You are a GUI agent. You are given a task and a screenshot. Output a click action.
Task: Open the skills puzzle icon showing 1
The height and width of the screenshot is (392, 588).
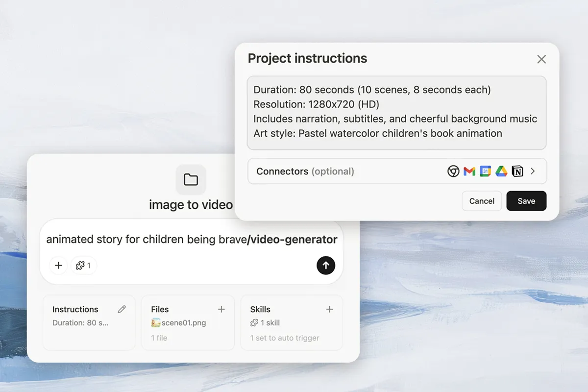click(x=83, y=265)
